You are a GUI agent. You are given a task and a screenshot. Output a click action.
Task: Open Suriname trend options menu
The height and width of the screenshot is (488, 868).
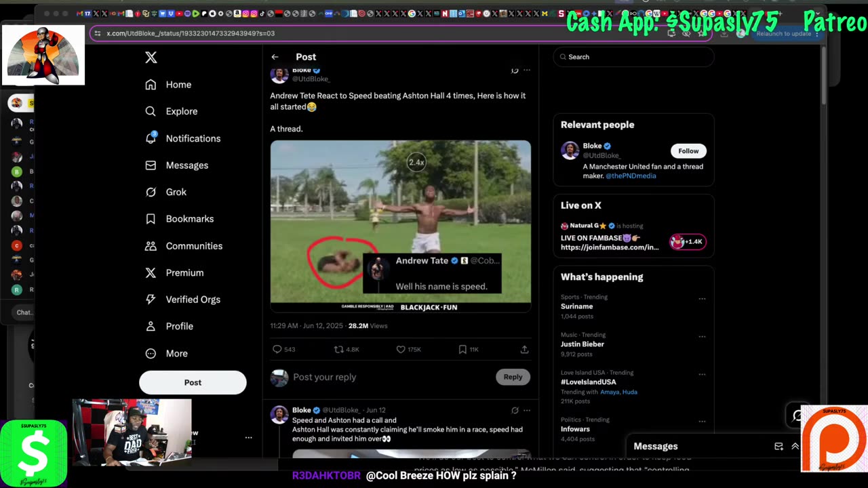702,298
